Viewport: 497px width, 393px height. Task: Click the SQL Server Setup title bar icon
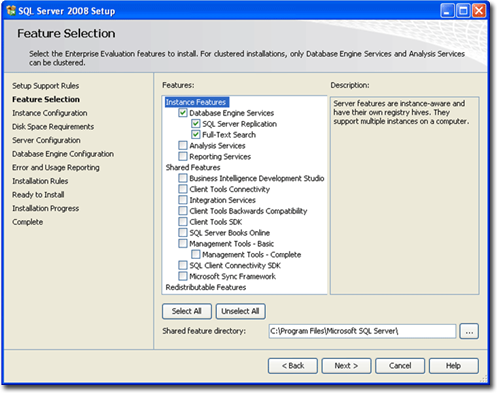coord(11,11)
